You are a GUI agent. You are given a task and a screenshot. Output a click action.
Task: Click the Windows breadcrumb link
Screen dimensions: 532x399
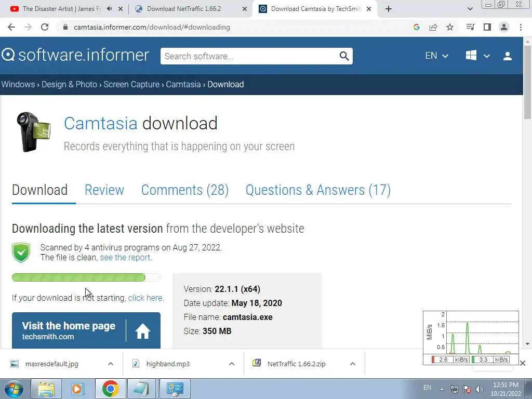coord(18,84)
